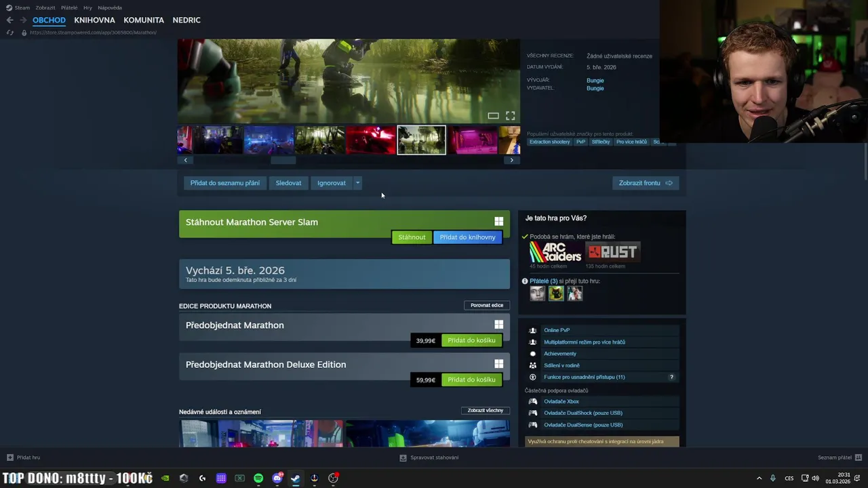Click the Steam taskbar icon
868x488 pixels.
click(295, 479)
